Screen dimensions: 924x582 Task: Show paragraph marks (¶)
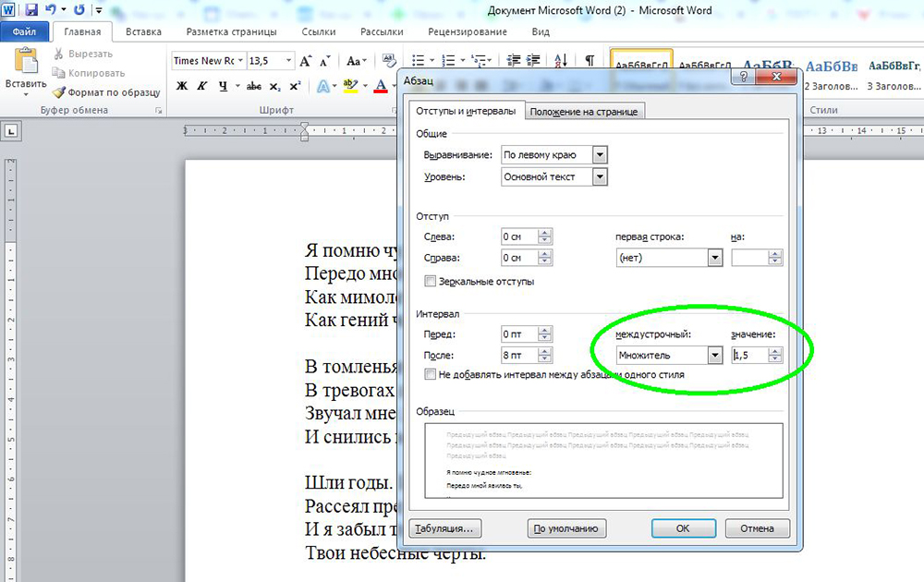pos(590,60)
